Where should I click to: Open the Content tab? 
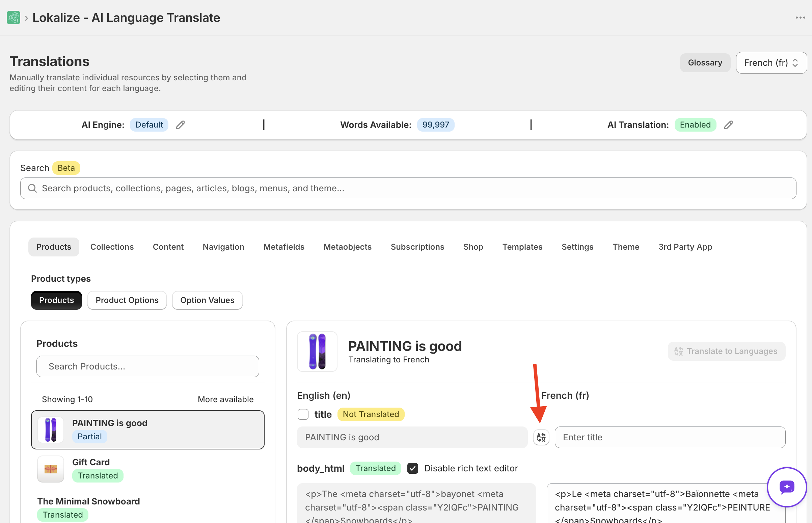[168, 247]
